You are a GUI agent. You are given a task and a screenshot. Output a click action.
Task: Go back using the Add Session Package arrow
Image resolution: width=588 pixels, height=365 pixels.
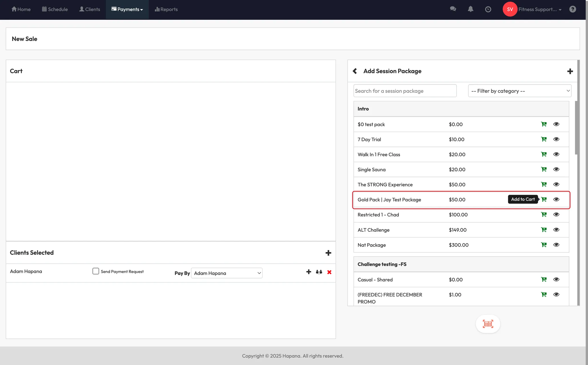point(355,71)
